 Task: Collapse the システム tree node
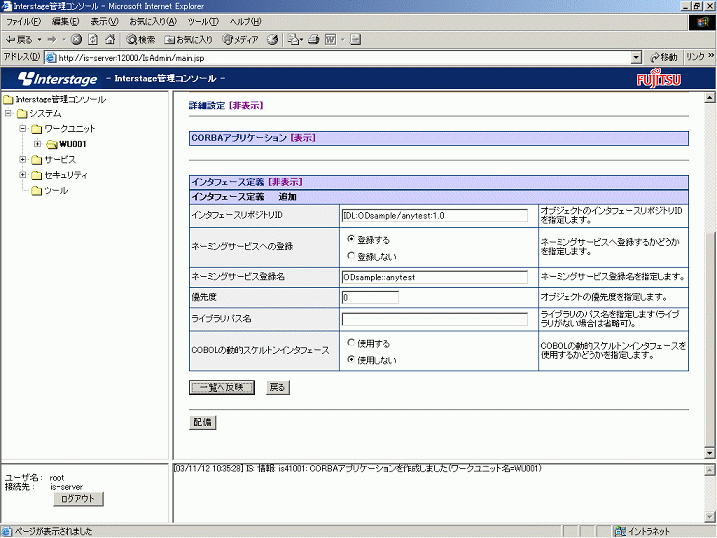tap(8, 113)
